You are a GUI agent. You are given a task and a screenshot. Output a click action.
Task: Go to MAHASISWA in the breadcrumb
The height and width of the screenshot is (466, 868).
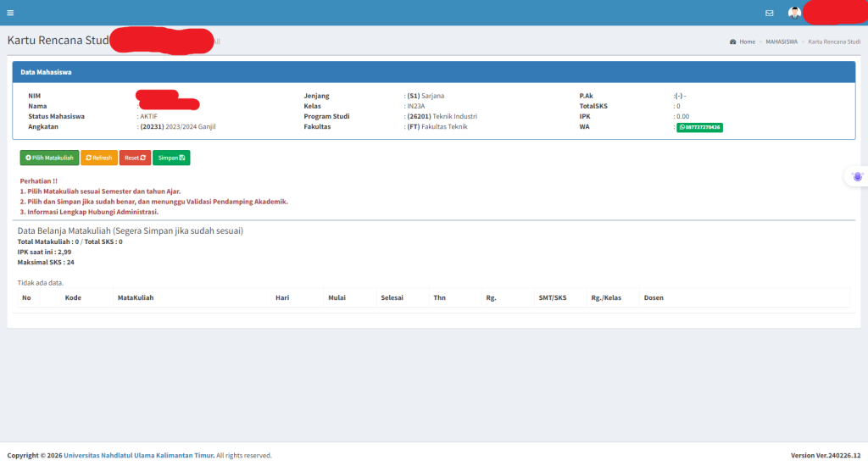coord(781,42)
